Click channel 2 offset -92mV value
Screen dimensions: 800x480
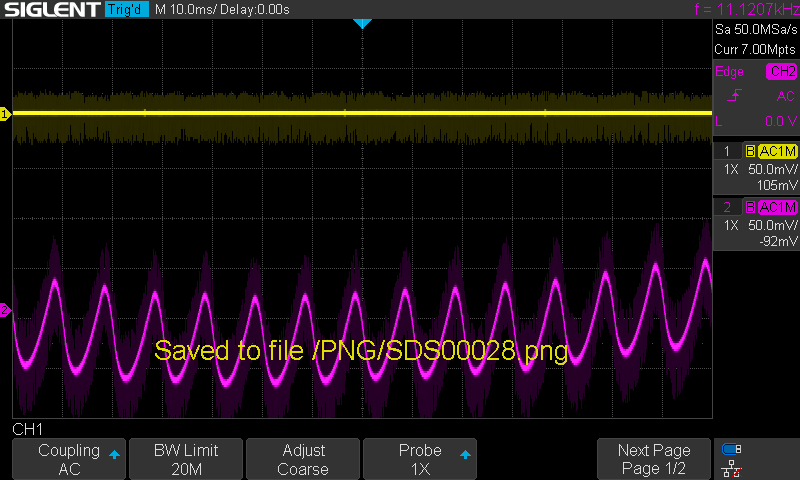click(x=778, y=241)
